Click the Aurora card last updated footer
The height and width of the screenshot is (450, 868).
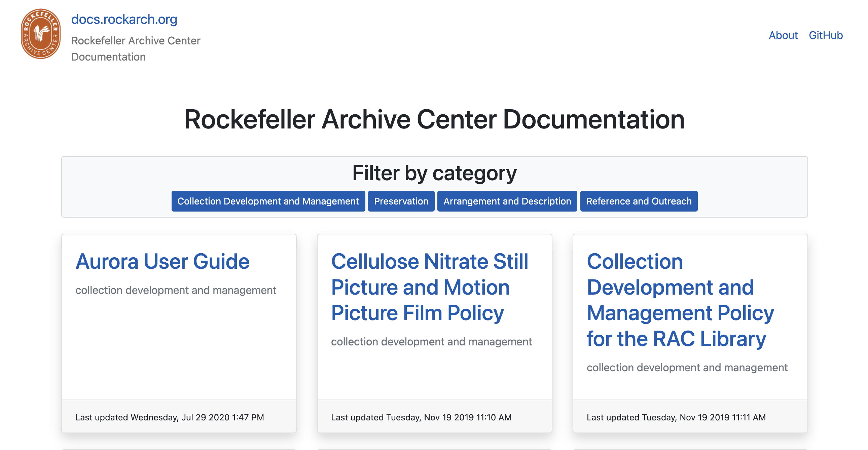(170, 417)
